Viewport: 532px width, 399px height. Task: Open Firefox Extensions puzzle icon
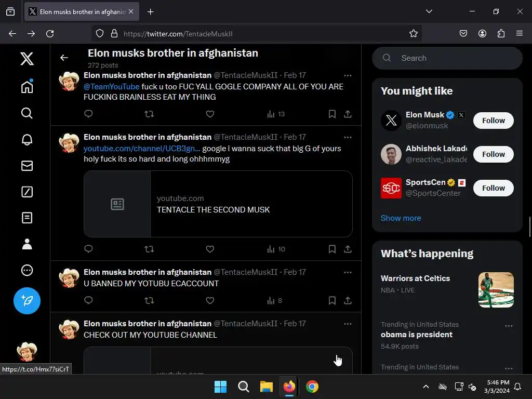(501, 34)
